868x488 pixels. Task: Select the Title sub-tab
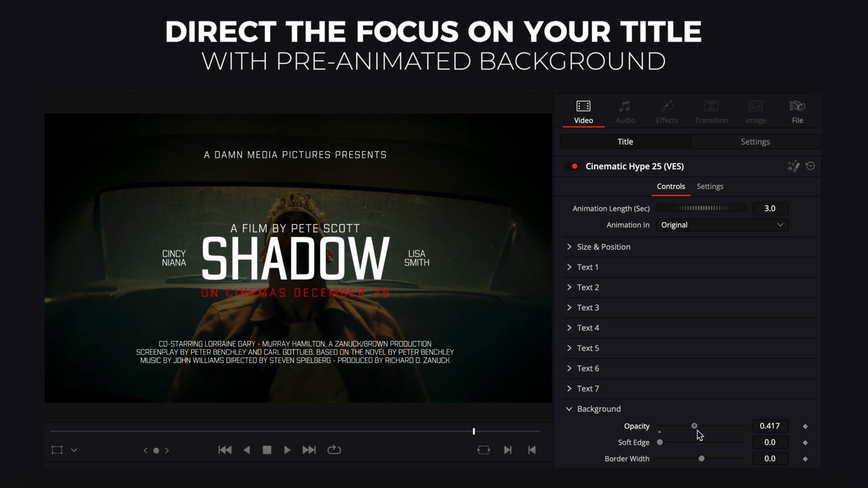click(625, 142)
